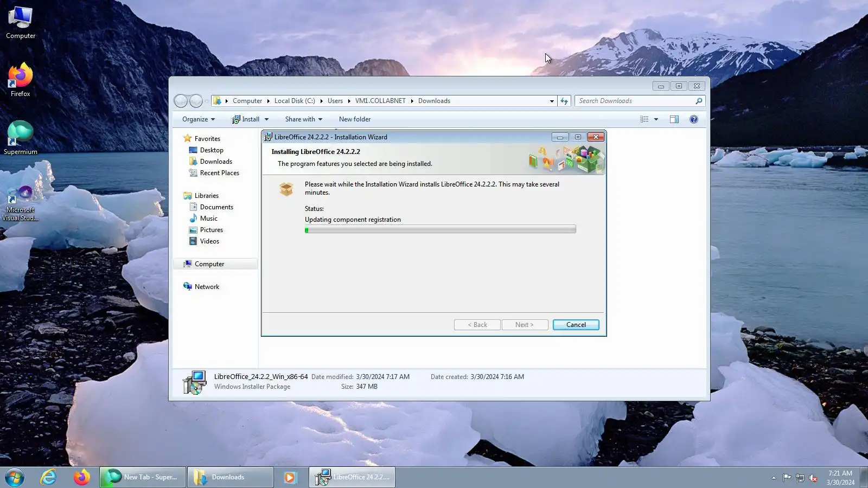Launch Firefox from the desktop shortcut
Screen dimensions: 868x488
click(21, 80)
